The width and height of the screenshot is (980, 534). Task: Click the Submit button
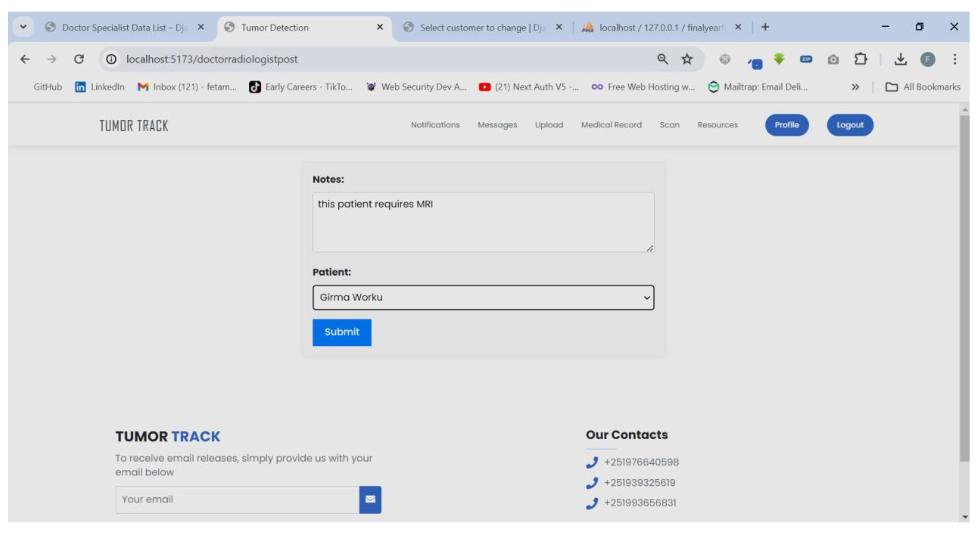click(341, 332)
